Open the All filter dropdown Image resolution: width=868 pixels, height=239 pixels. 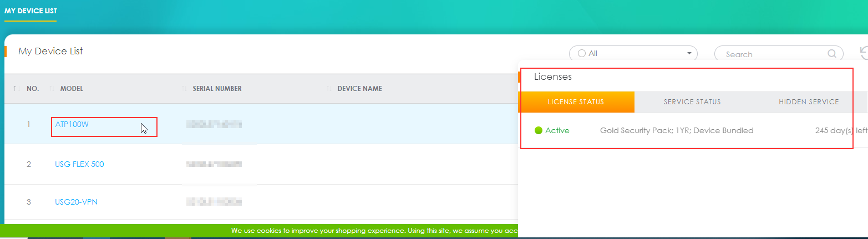point(632,54)
